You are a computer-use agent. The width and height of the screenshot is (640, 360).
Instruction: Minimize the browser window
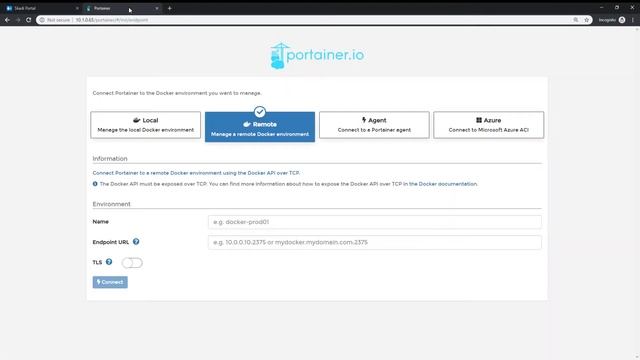tap(601, 7)
